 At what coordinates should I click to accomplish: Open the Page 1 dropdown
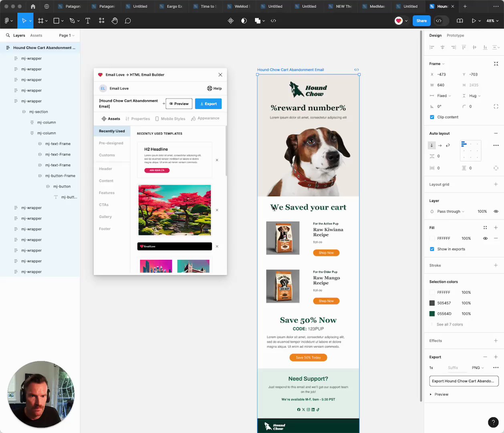(67, 35)
